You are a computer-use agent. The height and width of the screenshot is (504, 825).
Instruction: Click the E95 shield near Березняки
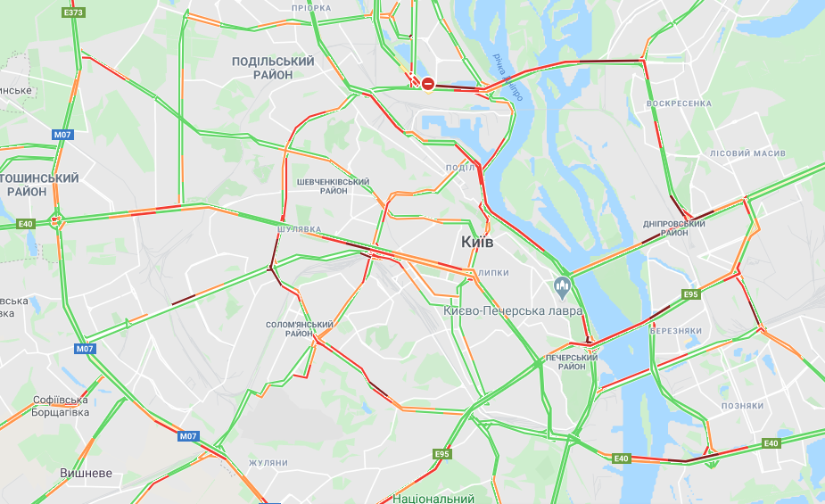coord(691,294)
